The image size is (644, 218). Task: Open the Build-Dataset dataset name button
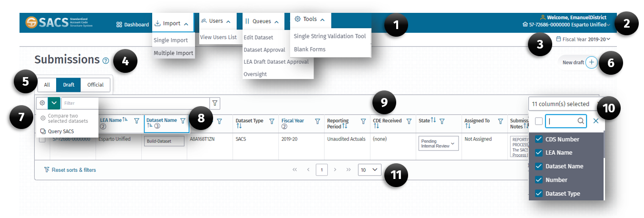click(164, 141)
